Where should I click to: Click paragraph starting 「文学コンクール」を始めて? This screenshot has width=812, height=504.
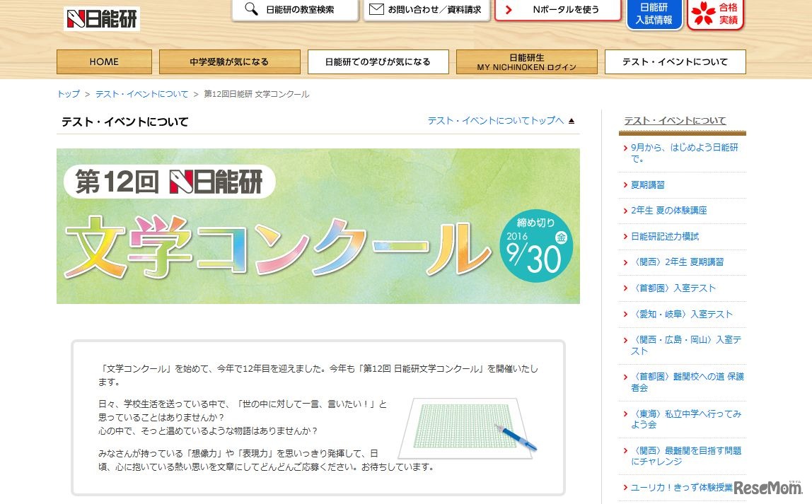pyautogui.click(x=318, y=375)
